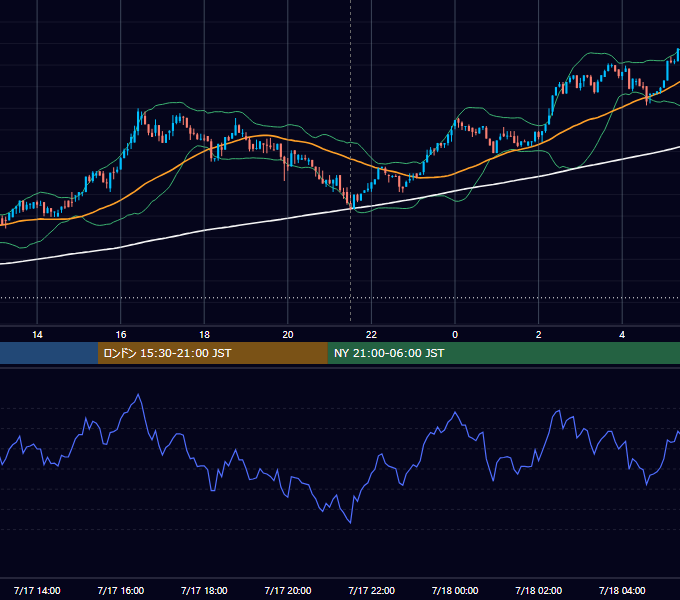Click the hour label 0 on price chart axis

455,335
